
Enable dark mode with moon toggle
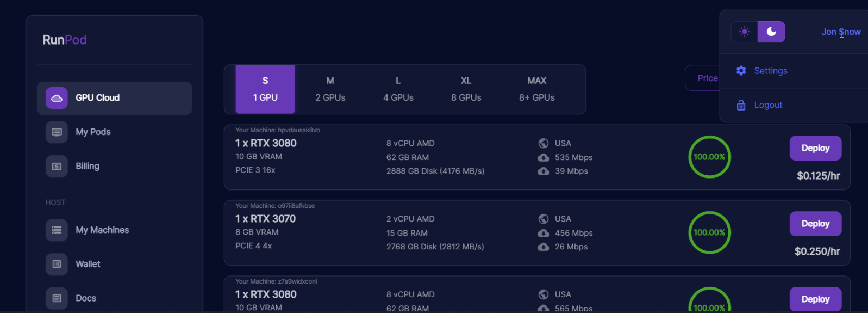click(771, 32)
